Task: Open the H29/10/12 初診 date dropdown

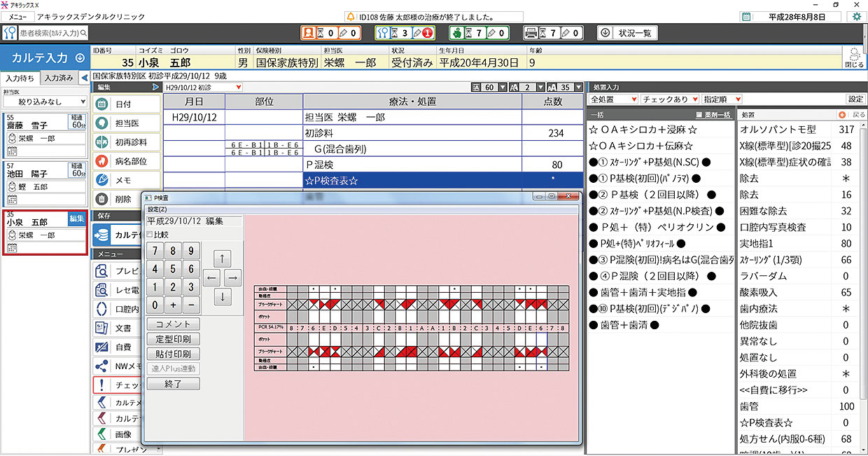Action: 203,88
